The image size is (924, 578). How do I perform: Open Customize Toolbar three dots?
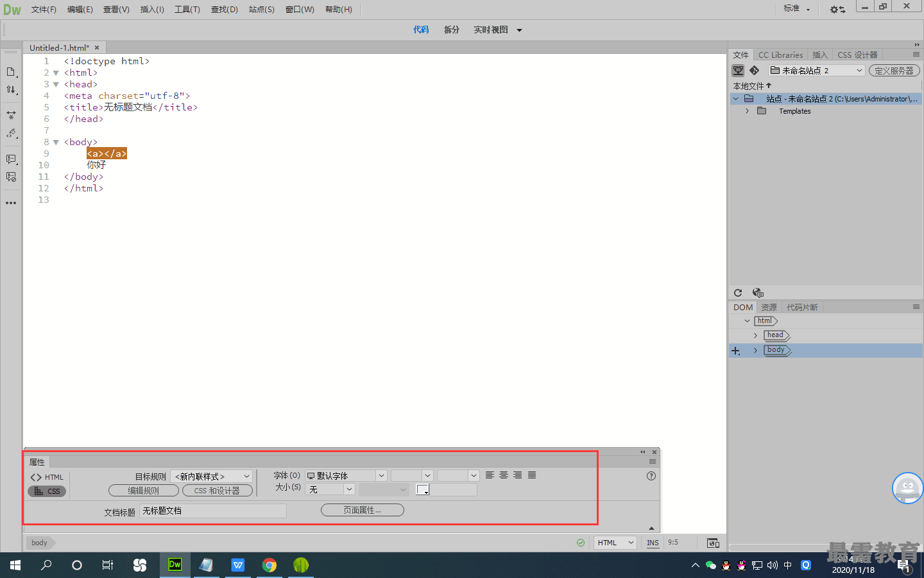pos(11,203)
